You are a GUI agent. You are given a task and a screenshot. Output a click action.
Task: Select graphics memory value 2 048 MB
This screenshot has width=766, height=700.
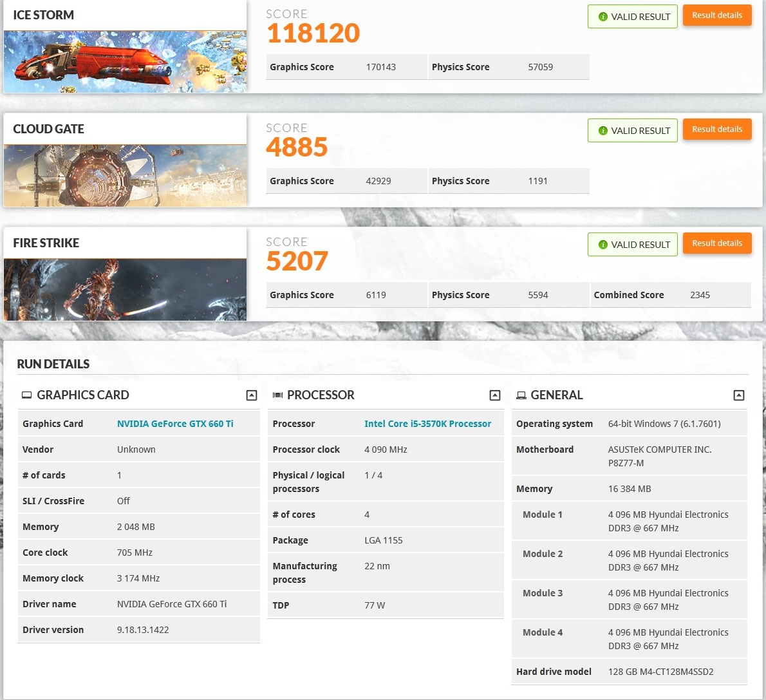click(x=136, y=527)
